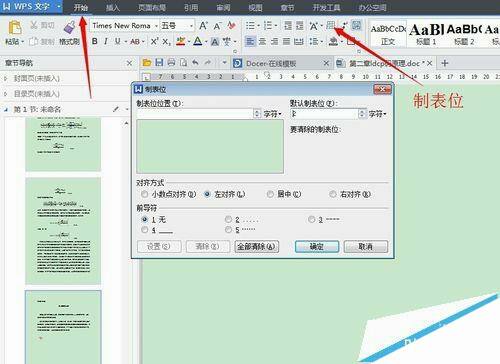Click the tab stop position input field

click(x=195, y=114)
